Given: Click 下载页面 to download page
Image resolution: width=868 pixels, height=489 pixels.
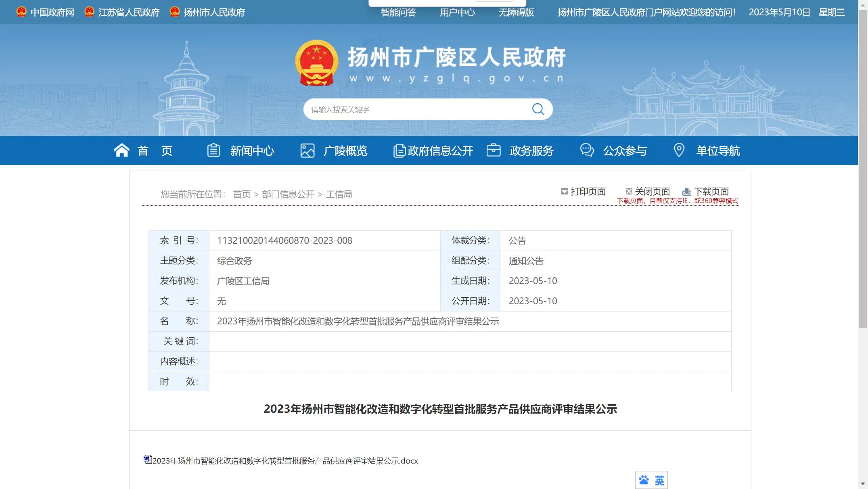Looking at the screenshot, I should pos(711,192).
